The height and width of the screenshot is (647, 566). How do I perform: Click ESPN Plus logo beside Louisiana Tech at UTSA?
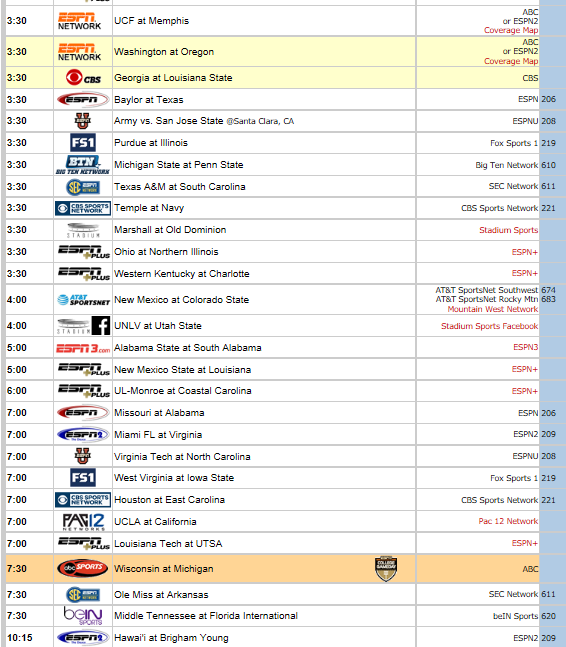[84, 543]
